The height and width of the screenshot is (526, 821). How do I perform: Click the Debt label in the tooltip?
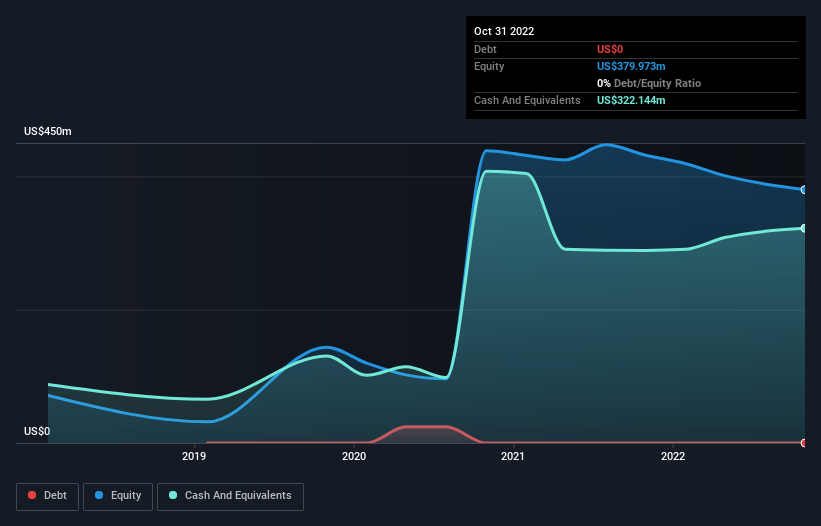click(485, 49)
